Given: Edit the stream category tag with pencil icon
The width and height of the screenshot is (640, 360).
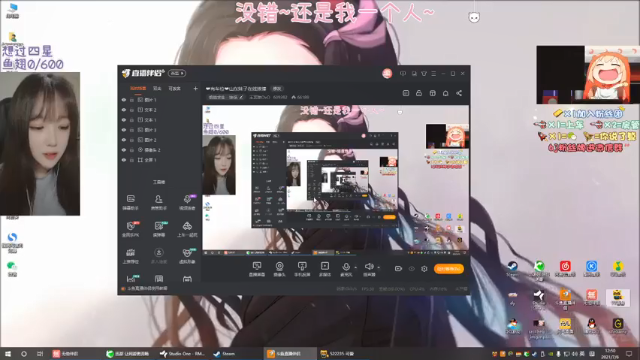Looking at the screenshot, I should [241, 97].
